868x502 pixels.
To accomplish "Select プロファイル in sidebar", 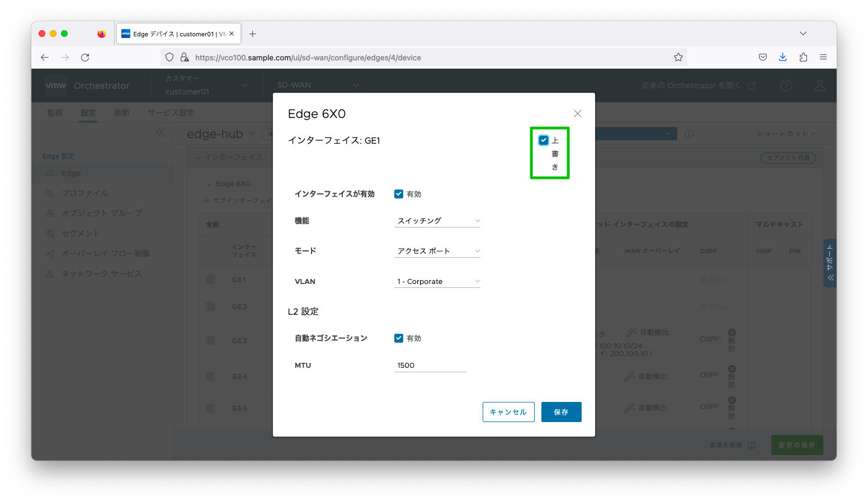I will coord(102,193).
